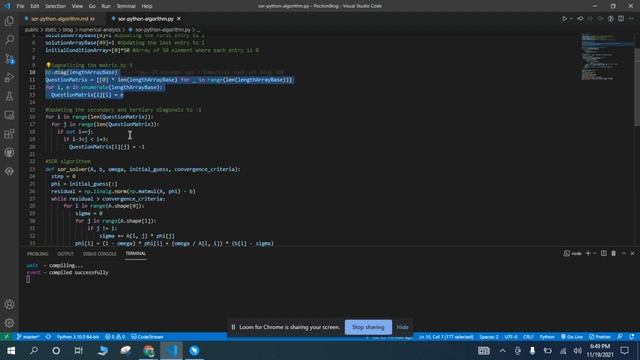The width and height of the screenshot is (640, 360).
Task: Click the master branch status item
Action: [x=29, y=337]
